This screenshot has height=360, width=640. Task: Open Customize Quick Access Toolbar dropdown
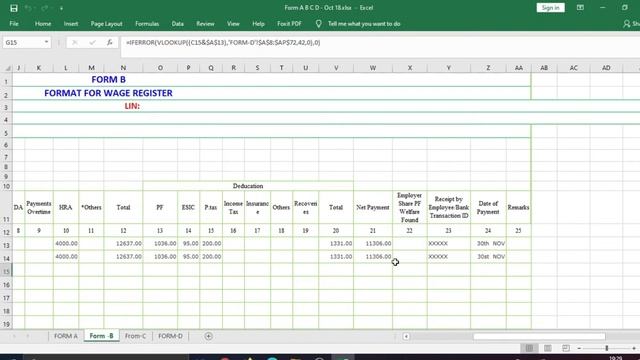point(61,8)
